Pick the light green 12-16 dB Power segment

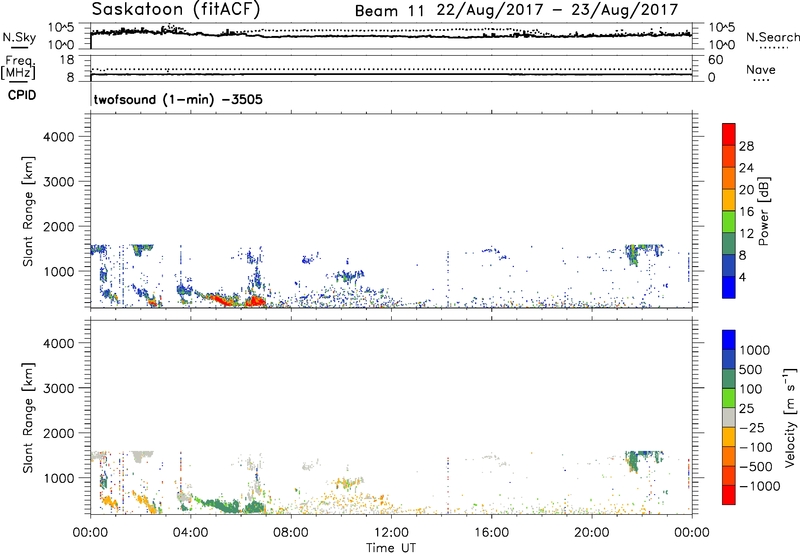(x=729, y=222)
